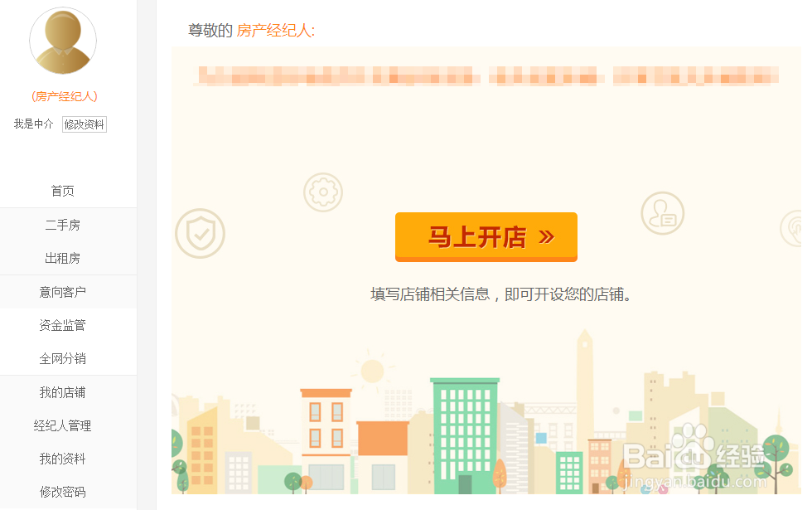The height and width of the screenshot is (510, 812).
Task: Navigate to 我的店铺
Action: pos(63,392)
